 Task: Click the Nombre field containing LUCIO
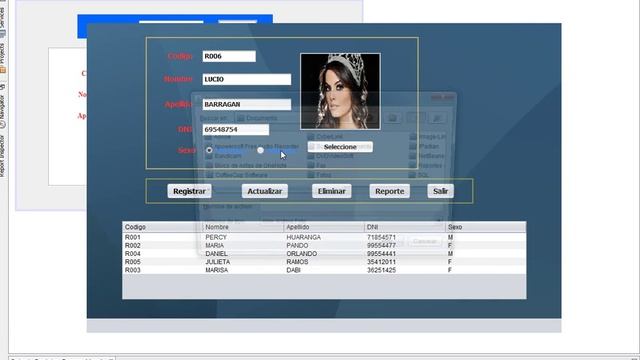click(247, 79)
